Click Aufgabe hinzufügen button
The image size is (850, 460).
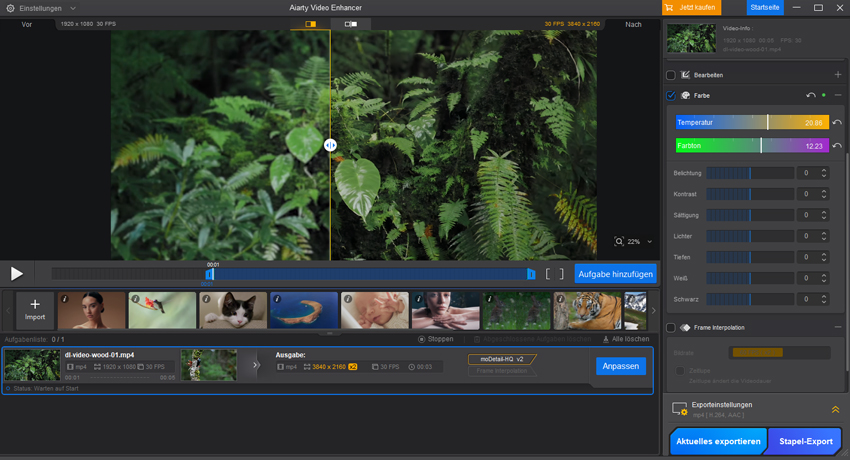pos(615,274)
